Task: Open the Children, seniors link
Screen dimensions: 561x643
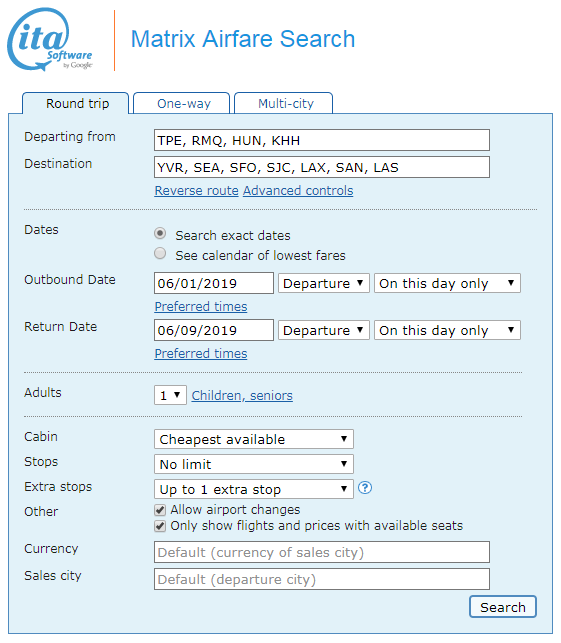Action: [x=242, y=395]
